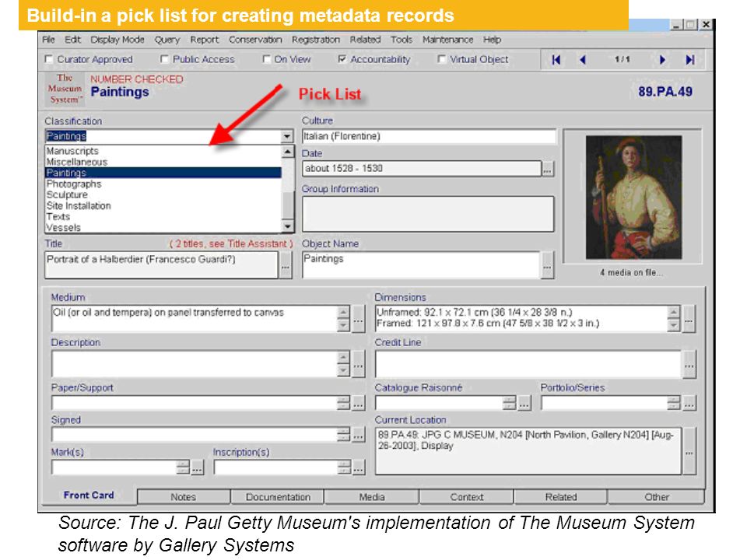Uncheck the Accountability checkbox
Viewport: 747px width, 560px height.
[342, 59]
